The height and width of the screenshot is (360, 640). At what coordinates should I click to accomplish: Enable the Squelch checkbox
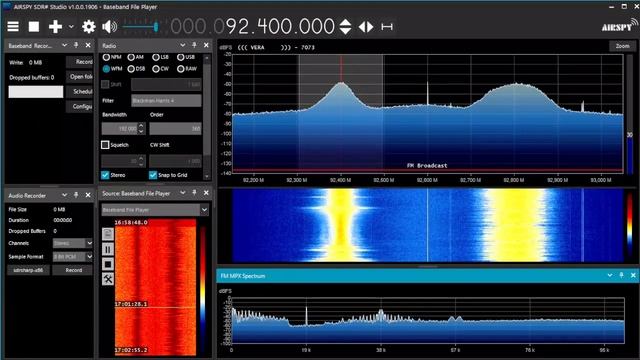pos(105,145)
